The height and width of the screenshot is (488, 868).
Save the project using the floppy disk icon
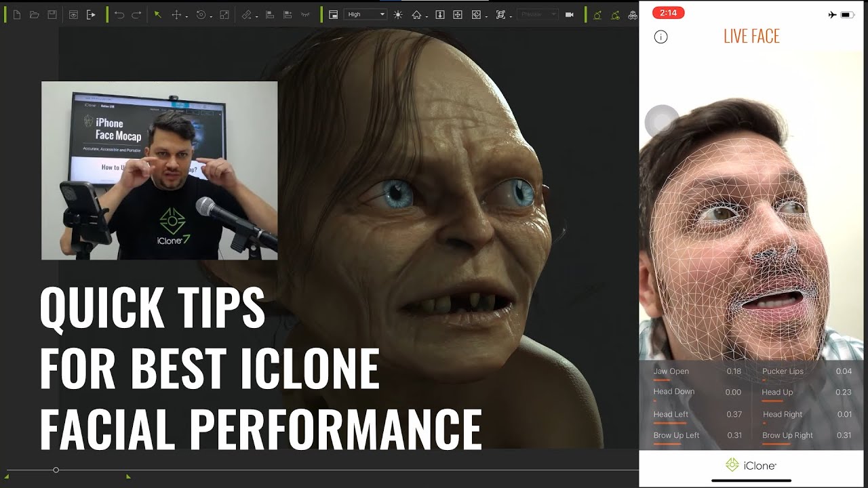click(x=52, y=14)
